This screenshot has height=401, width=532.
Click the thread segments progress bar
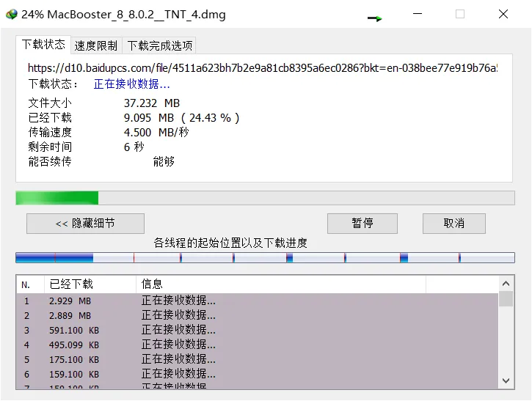[265, 257]
